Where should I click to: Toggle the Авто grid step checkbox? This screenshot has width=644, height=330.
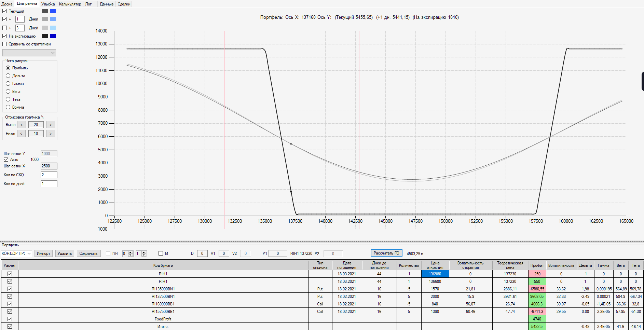point(6,160)
